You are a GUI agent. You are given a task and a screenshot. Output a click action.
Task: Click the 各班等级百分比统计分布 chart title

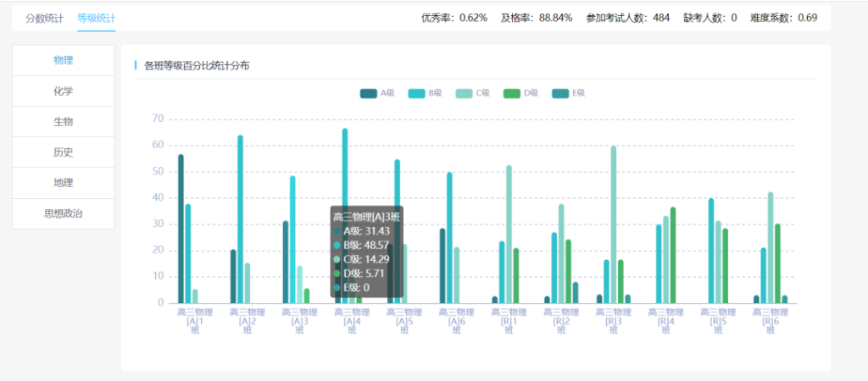pyautogui.click(x=197, y=66)
